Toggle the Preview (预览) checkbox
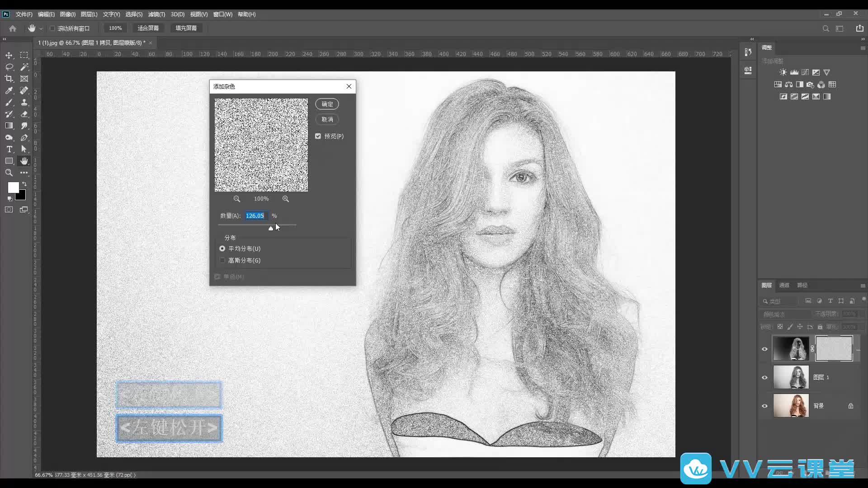This screenshot has width=868, height=488. coord(318,136)
